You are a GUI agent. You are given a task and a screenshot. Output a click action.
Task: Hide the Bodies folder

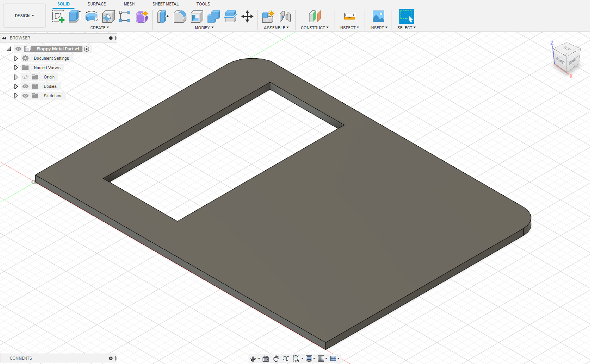[25, 86]
